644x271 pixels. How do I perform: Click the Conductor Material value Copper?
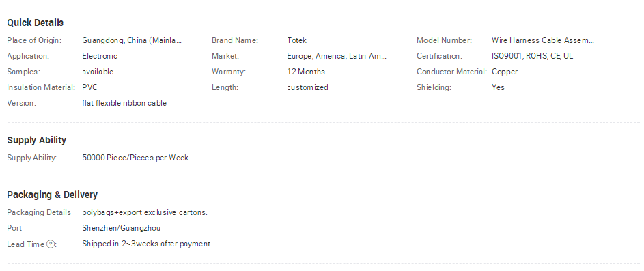(505, 72)
